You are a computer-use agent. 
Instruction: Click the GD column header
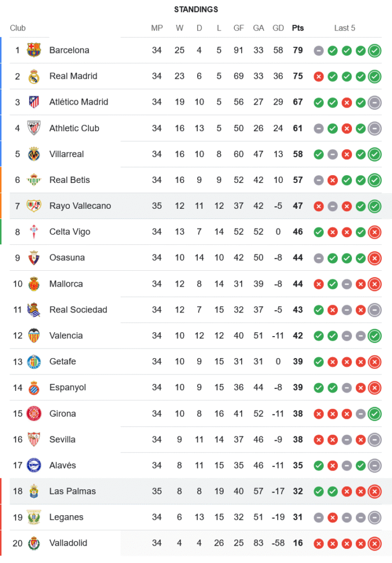click(278, 28)
